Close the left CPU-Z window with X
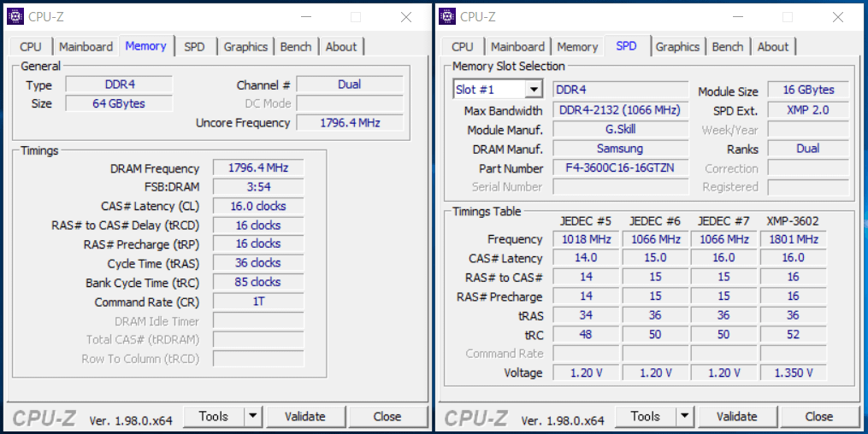Image resolution: width=868 pixels, height=434 pixels. pyautogui.click(x=406, y=17)
